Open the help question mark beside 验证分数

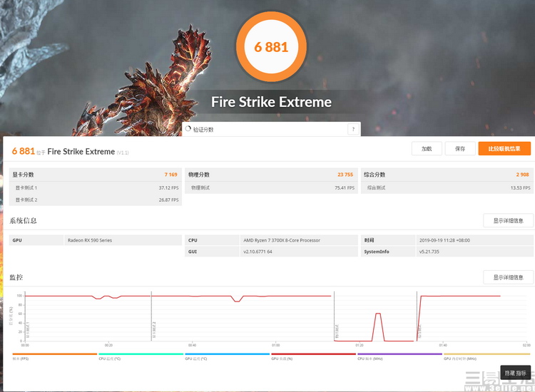[353, 129]
